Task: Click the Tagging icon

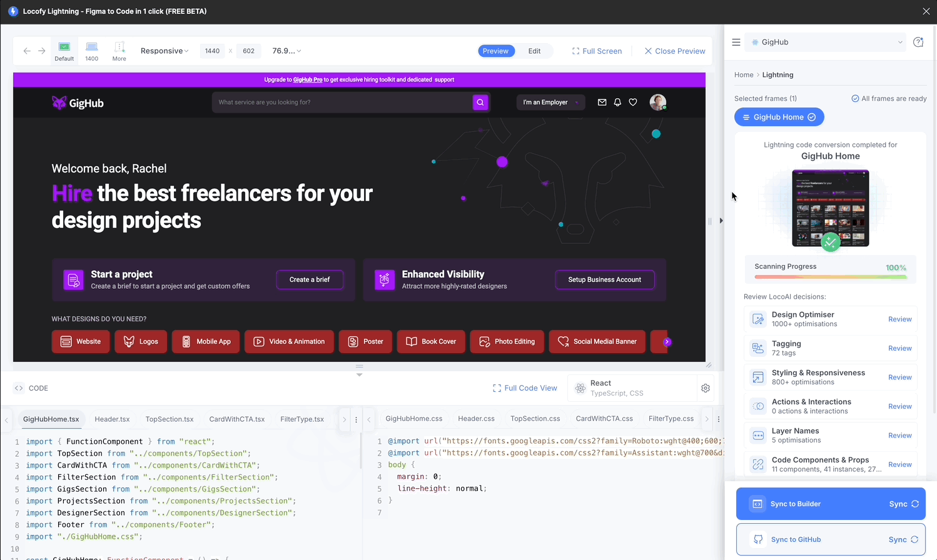Action: 758,348
